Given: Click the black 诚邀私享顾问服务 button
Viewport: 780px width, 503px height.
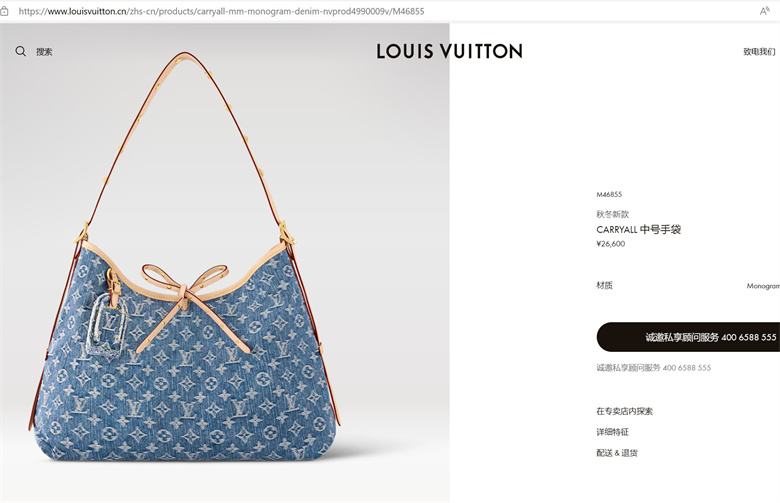Looking at the screenshot, I should pos(688,337).
